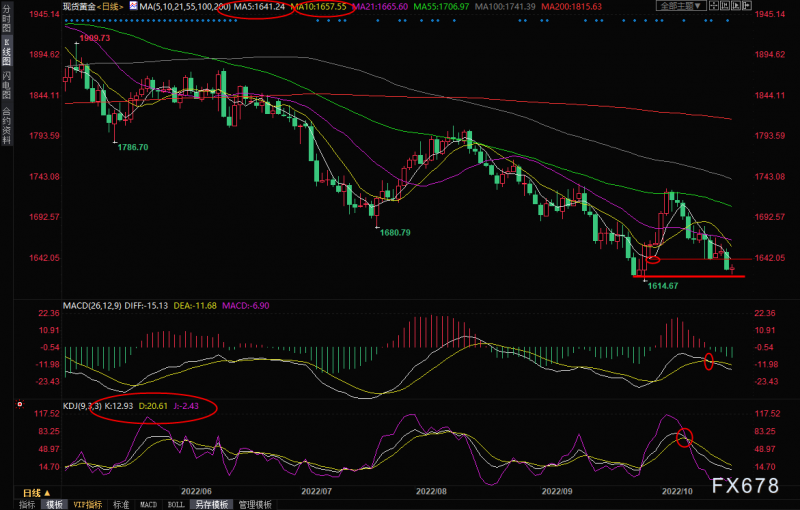This screenshot has height=510, width=800.
Task: Click the MA55:1706.97 value
Action: click(x=441, y=7)
